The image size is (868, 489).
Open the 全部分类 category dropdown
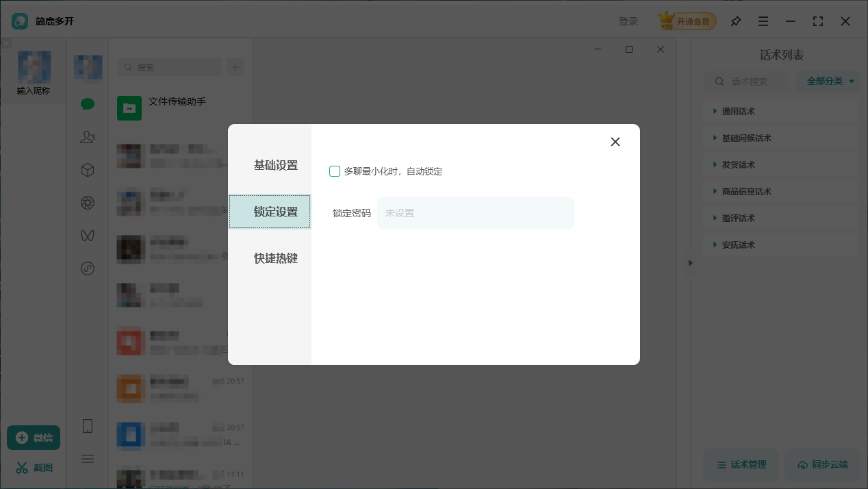[x=828, y=81]
